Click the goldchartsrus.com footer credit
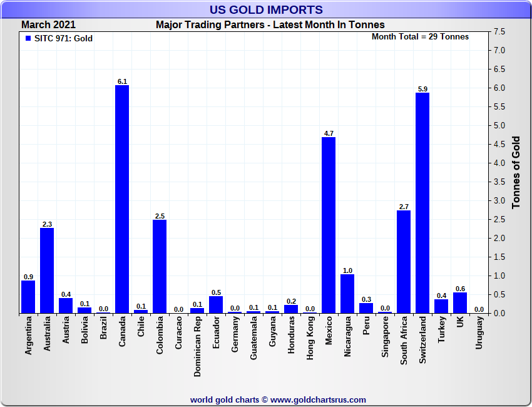 click(279, 400)
